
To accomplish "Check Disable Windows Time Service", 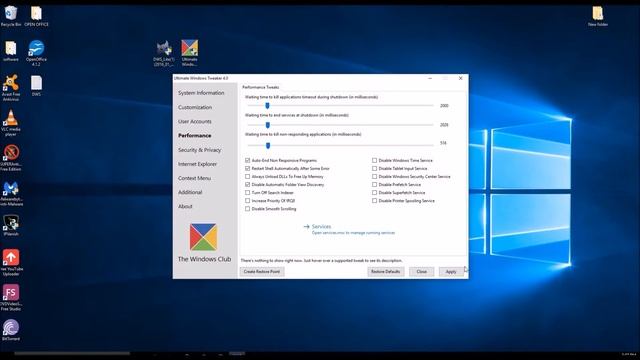I will (x=374, y=160).
